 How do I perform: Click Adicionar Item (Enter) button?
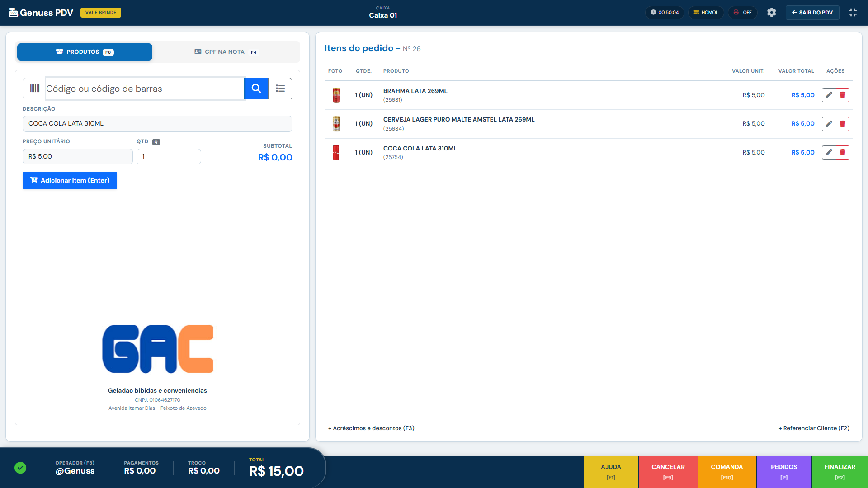click(x=70, y=180)
